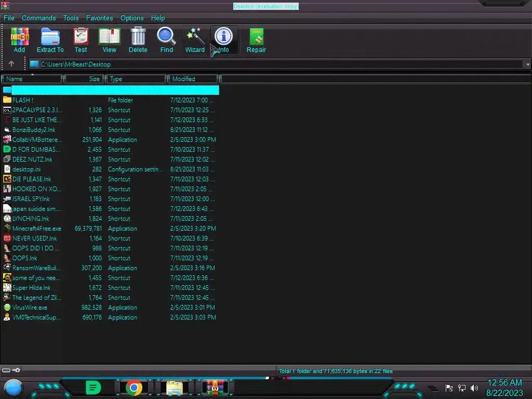The width and height of the screenshot is (532, 399).
Task: Select OOPS.lnk icon
Action: click(7, 258)
